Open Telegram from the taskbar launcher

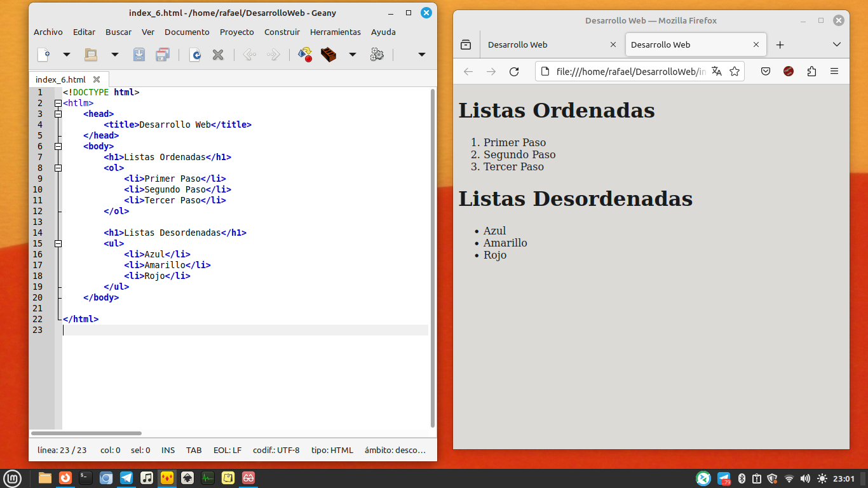[x=126, y=478]
